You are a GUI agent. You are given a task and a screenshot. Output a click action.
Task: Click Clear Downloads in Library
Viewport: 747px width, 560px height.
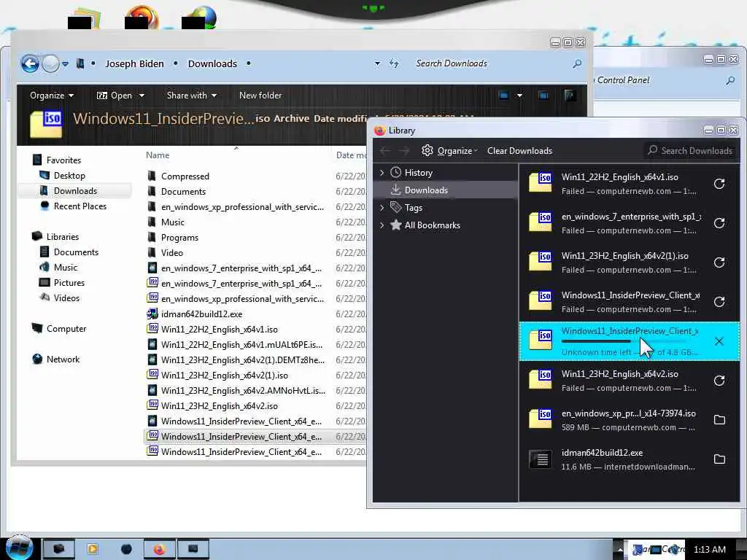(x=519, y=150)
